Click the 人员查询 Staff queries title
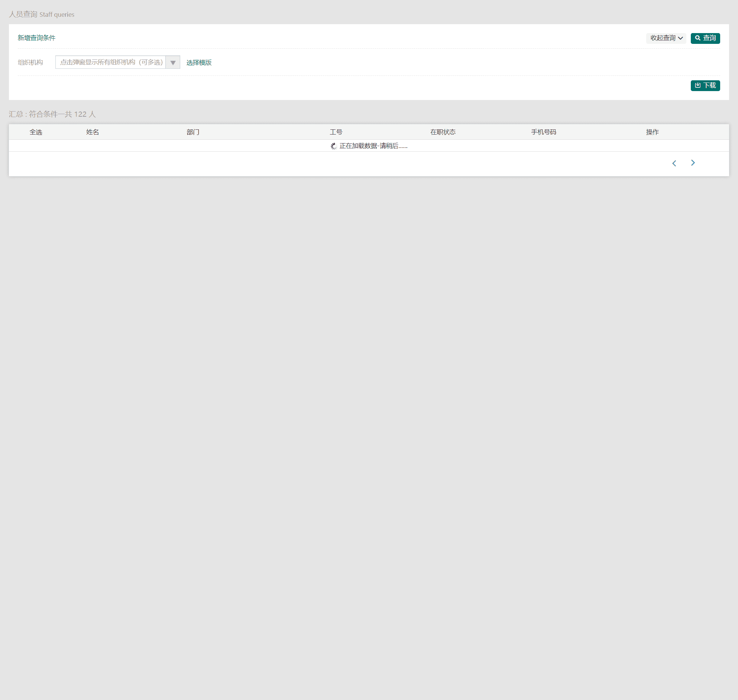The image size is (738, 700). [x=42, y=14]
